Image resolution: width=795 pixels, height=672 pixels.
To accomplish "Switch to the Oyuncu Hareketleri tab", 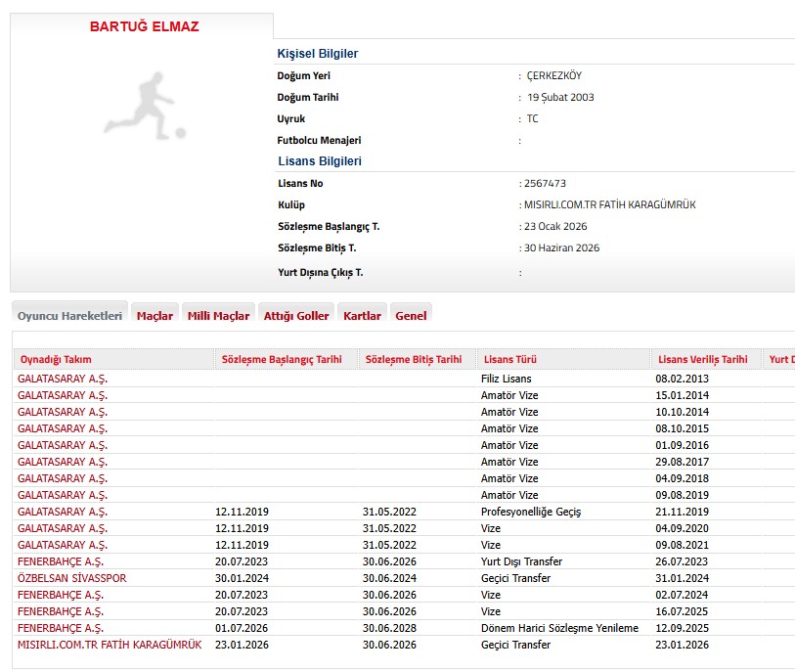I will pyautogui.click(x=69, y=316).
